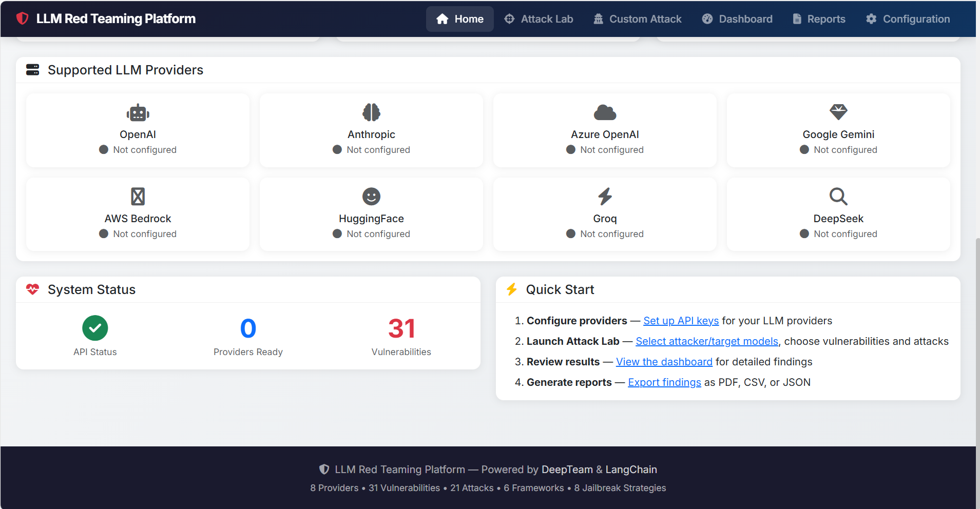
Task: Click the HuggingFace smiley icon
Action: pos(371,197)
